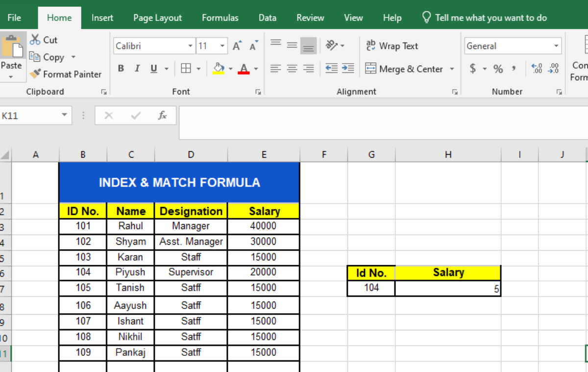This screenshot has height=372, width=588.
Task: Switch to the Data tab
Action: [268, 18]
